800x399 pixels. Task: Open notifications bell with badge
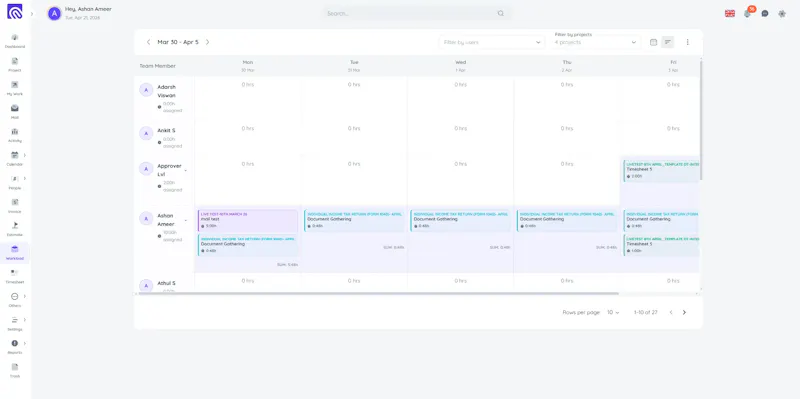(x=747, y=13)
